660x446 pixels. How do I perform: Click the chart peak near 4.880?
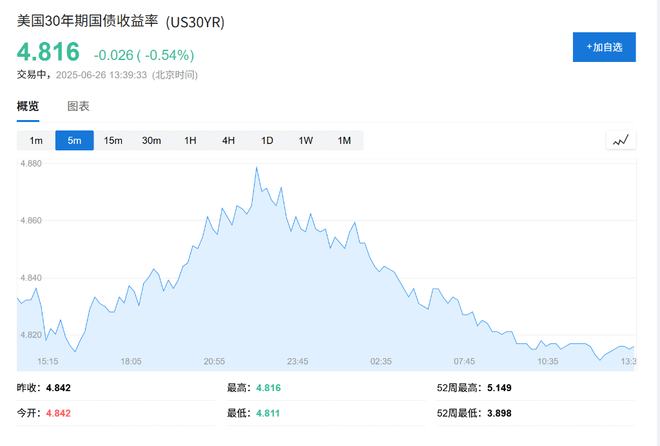(257, 168)
